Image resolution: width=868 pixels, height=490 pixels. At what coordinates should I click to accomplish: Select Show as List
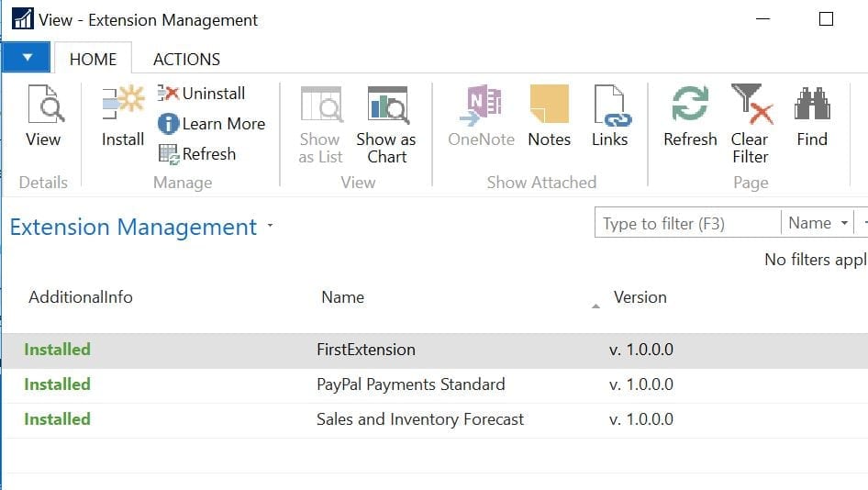coord(321,125)
